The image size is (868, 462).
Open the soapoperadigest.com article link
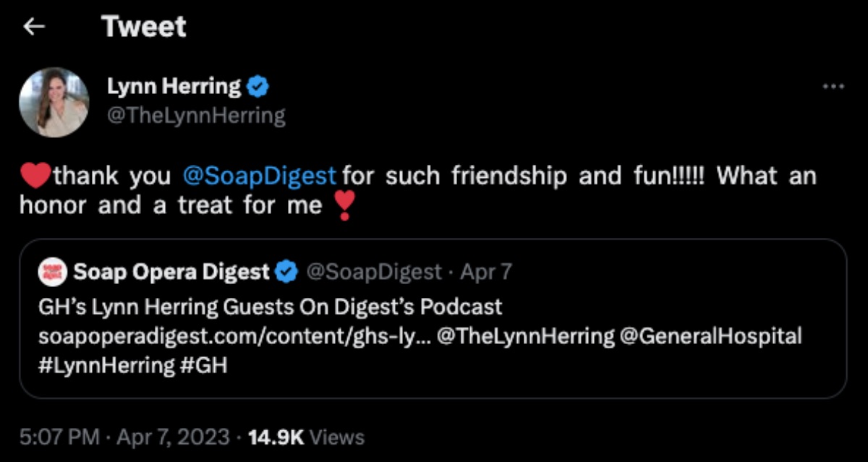233,336
